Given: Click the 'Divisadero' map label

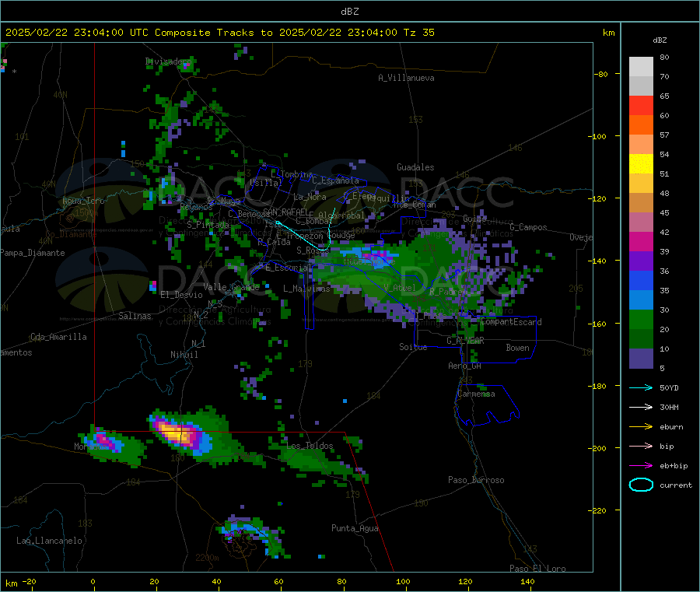Looking at the screenshot, I should pyautogui.click(x=168, y=61).
